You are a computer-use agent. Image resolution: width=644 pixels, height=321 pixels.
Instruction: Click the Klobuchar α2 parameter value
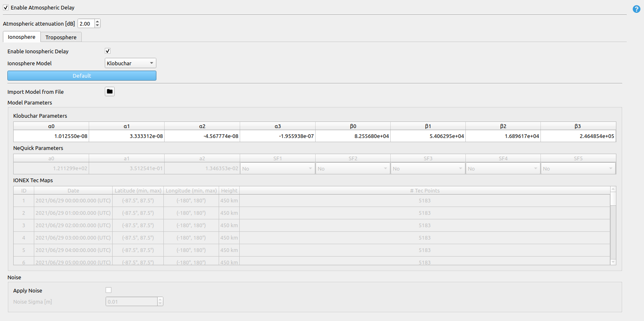(x=202, y=136)
